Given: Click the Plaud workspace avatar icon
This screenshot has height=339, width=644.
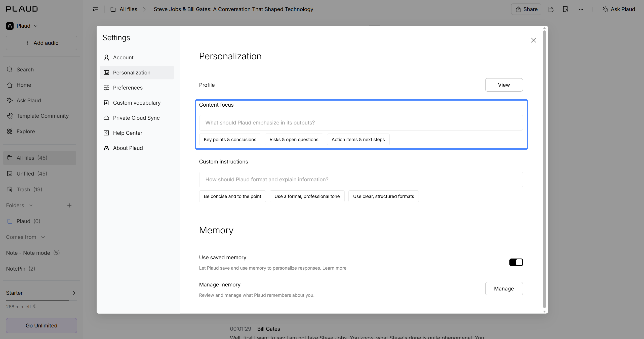Looking at the screenshot, I should click(10, 26).
